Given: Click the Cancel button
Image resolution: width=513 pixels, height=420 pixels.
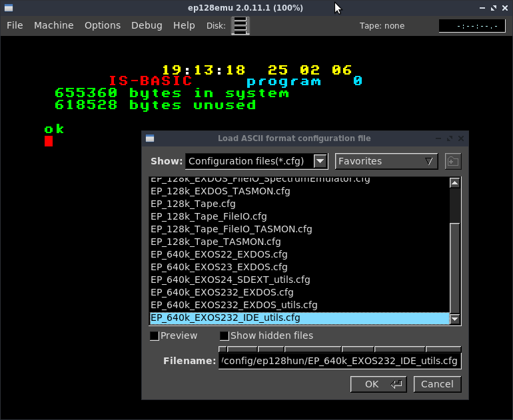Looking at the screenshot, I should click(x=437, y=384).
